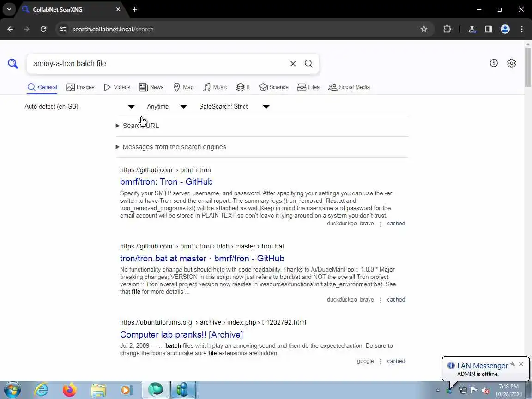Launch Firefox from taskbar
The image size is (532, 399).
coord(70,390)
